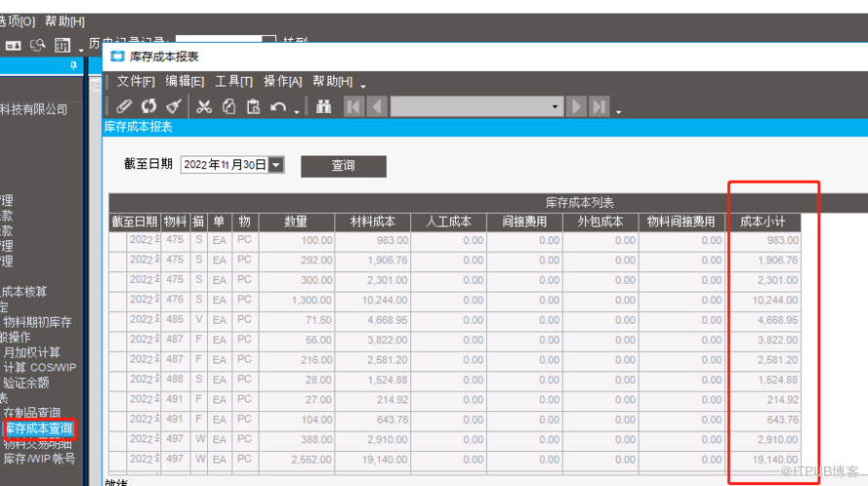The width and height of the screenshot is (868, 486).
Task: Open the 截至日期 date picker dropdown
Action: [276, 164]
